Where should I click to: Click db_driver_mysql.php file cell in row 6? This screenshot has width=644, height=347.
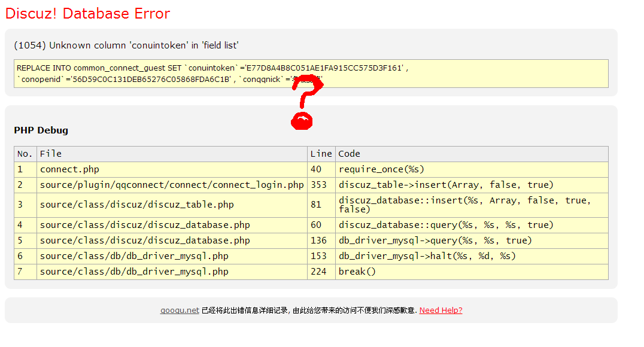(x=172, y=256)
